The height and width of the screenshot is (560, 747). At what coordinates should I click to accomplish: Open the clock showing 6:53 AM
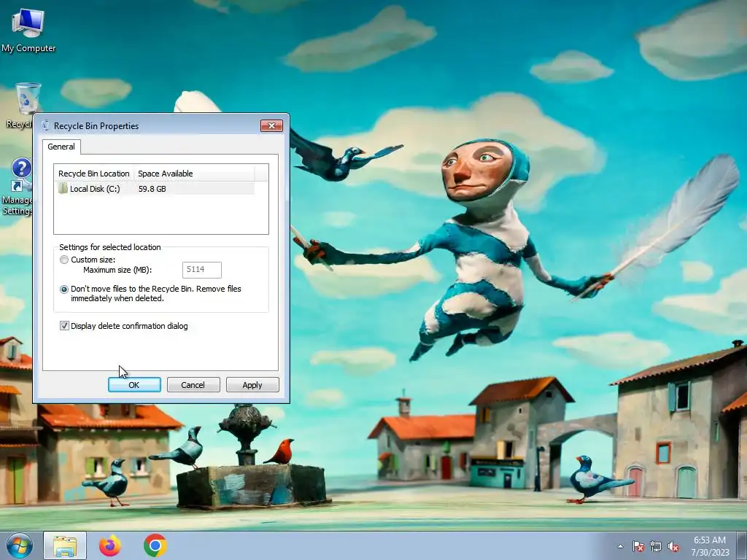[710, 546]
